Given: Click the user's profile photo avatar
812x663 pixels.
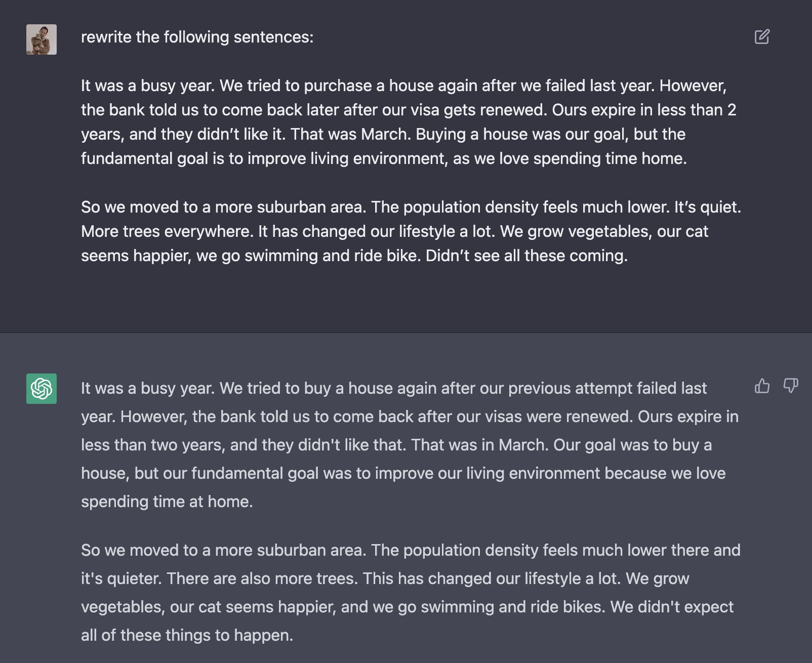Looking at the screenshot, I should pos(42,39).
